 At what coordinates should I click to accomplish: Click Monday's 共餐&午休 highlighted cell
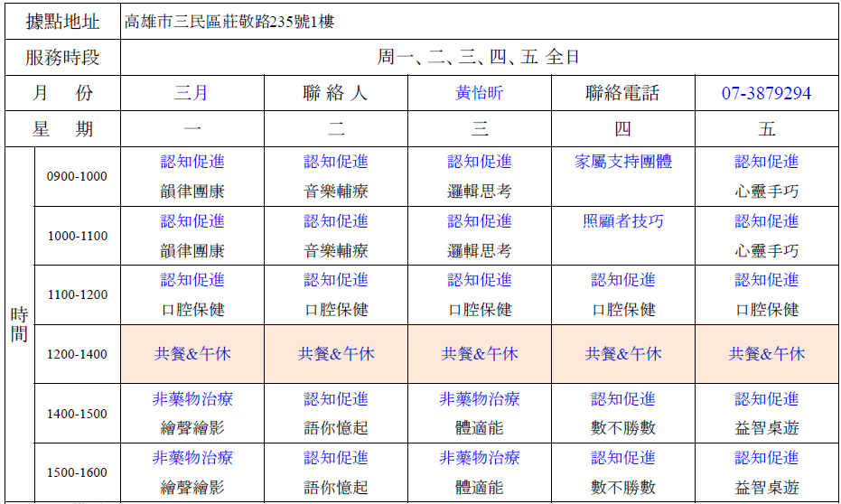click(192, 354)
